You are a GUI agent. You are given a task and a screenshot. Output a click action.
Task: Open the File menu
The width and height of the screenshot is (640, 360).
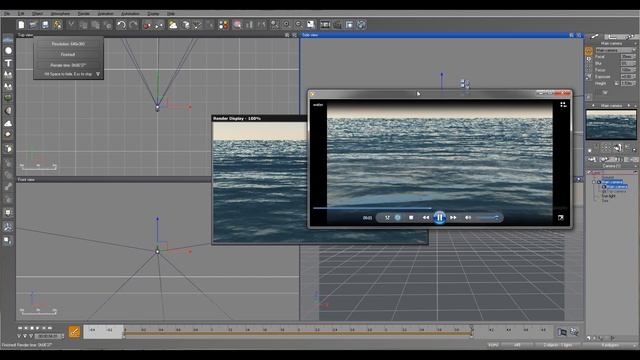coord(7,13)
